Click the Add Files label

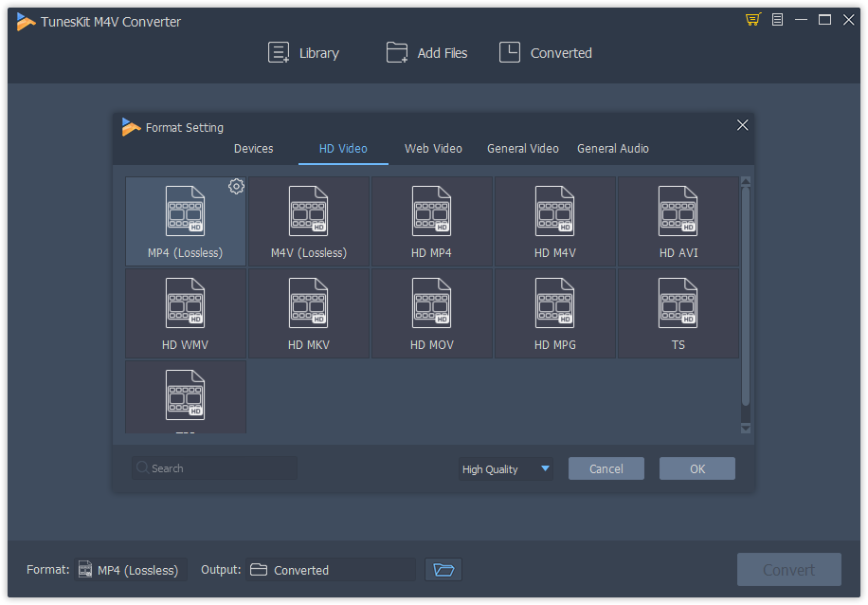[x=443, y=53]
